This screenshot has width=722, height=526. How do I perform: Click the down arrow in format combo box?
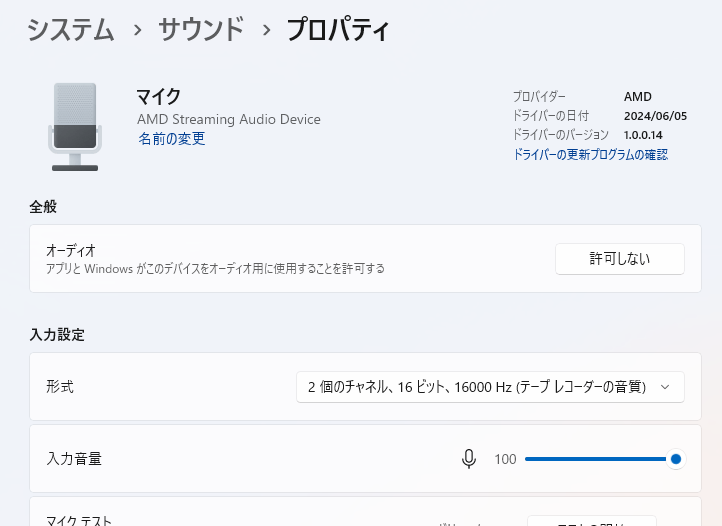pos(666,387)
